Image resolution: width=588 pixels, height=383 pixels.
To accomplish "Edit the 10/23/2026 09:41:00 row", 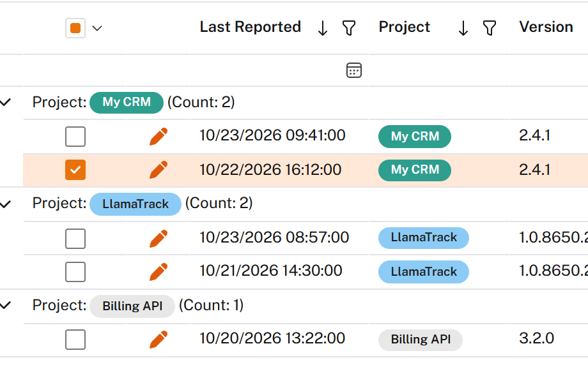I will click(x=159, y=136).
